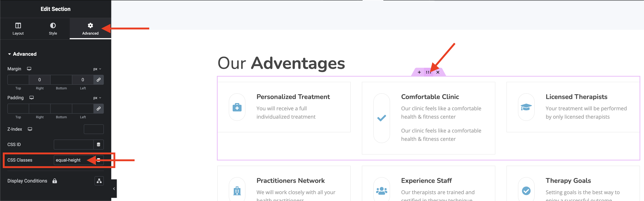Click the Margin Top input field
This screenshot has width=644, height=201.
(18, 80)
